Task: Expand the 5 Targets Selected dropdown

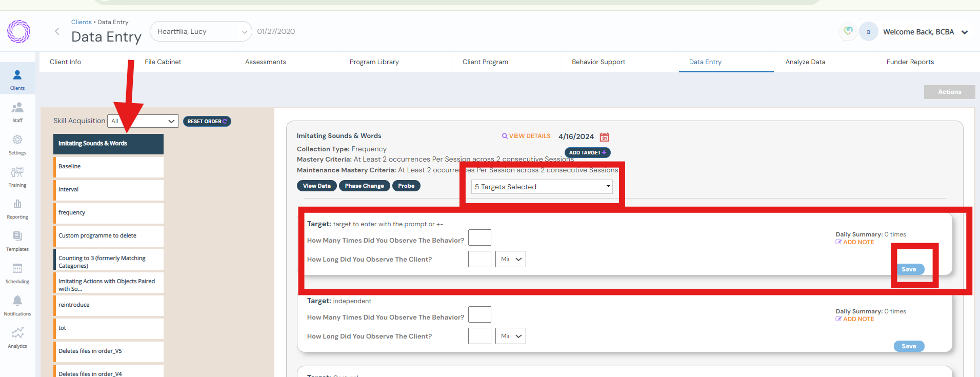Action: pyautogui.click(x=542, y=187)
